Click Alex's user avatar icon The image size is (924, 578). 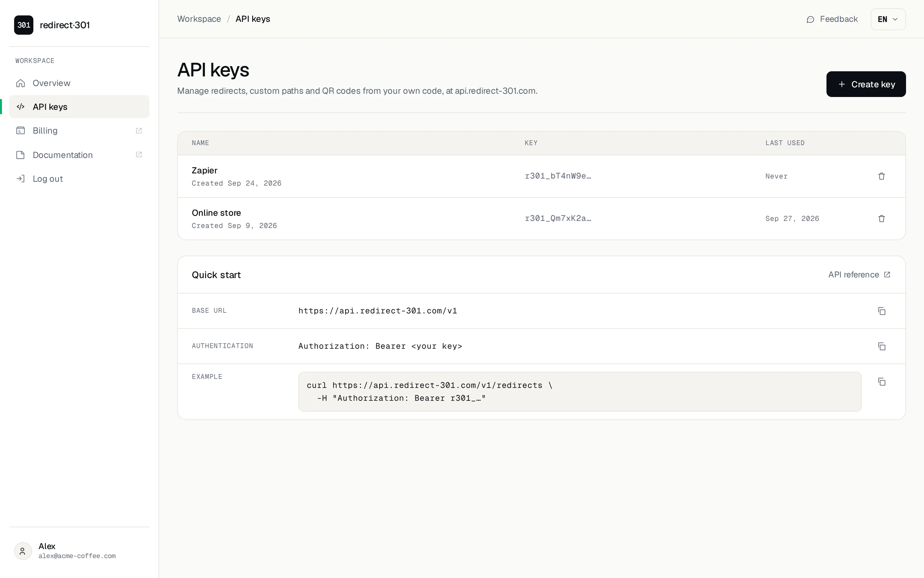coord(23,551)
